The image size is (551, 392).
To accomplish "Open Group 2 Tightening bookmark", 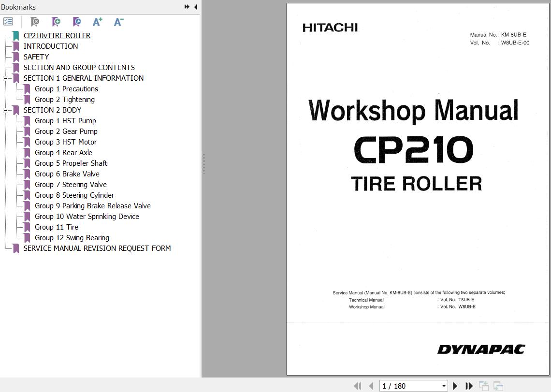I will [x=65, y=100].
